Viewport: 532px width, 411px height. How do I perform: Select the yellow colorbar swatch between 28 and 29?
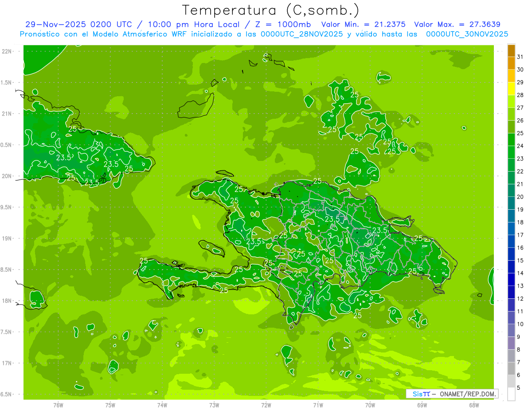pyautogui.click(x=511, y=89)
